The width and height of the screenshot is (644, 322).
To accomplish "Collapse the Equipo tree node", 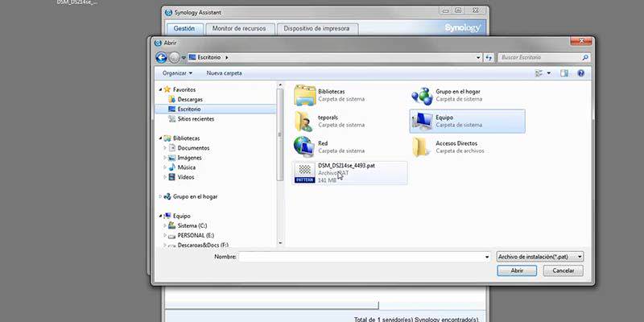I will point(160,216).
